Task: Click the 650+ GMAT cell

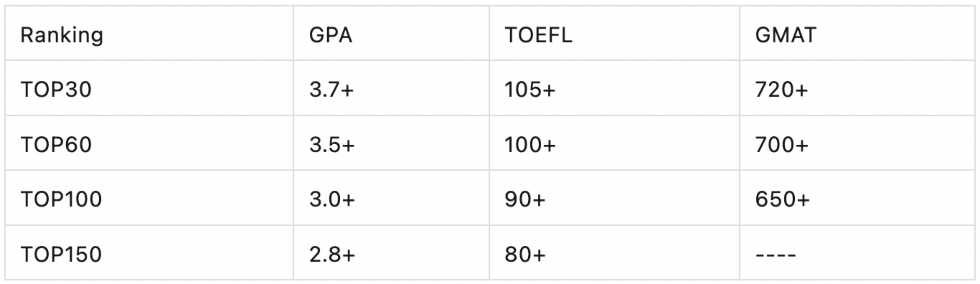Action: [857, 197]
